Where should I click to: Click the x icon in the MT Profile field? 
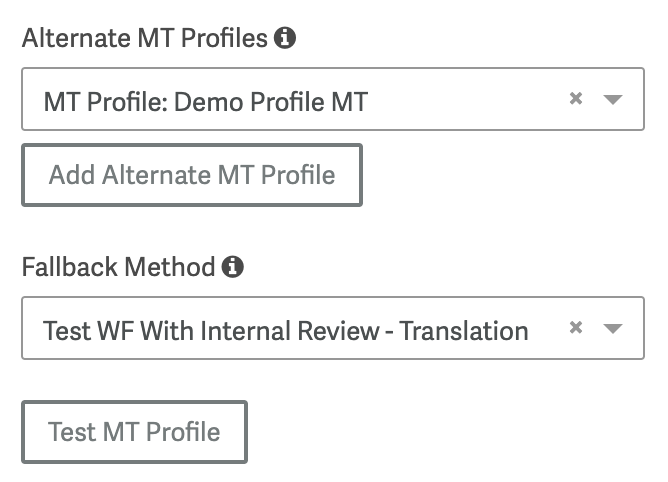click(x=576, y=98)
